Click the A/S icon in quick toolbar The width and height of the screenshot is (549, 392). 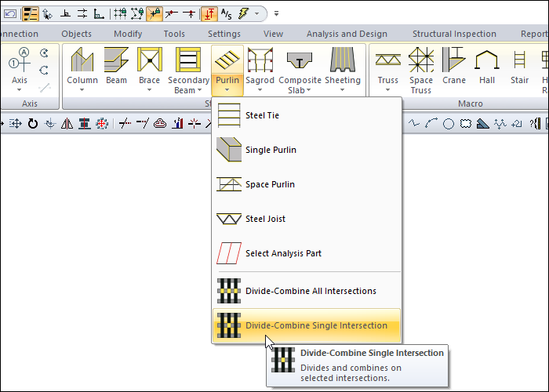click(x=227, y=14)
